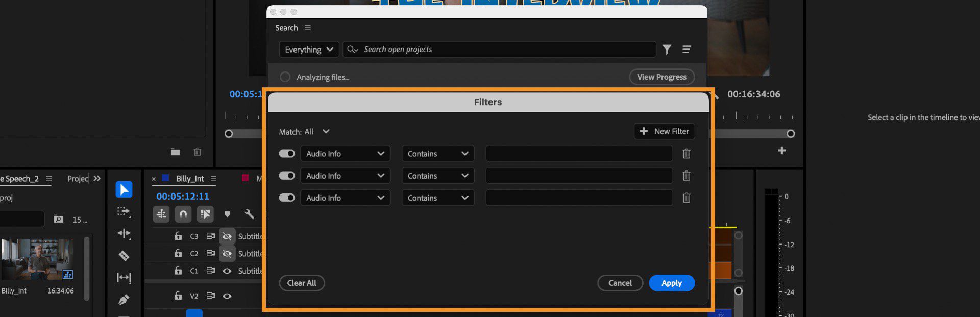
Task: Close the Billy_Int sequence tab
Action: (154, 179)
